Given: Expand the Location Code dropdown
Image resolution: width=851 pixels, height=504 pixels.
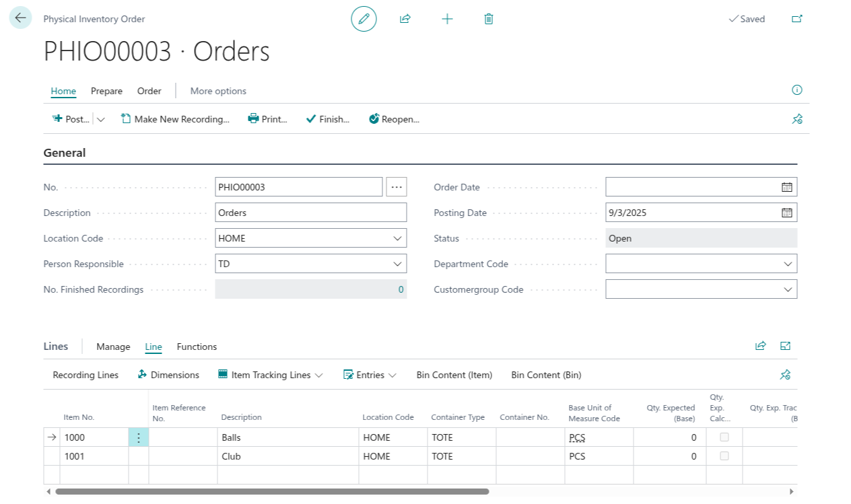Looking at the screenshot, I should pyautogui.click(x=397, y=238).
